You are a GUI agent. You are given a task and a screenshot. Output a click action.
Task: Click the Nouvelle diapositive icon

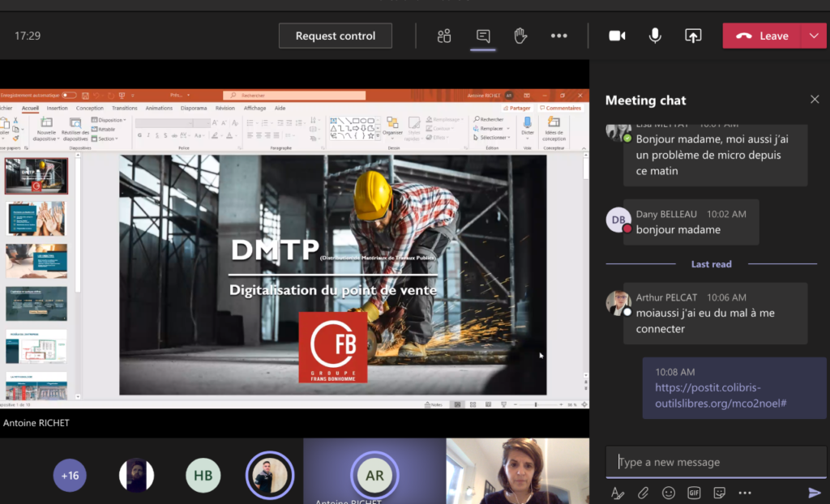[x=46, y=123]
